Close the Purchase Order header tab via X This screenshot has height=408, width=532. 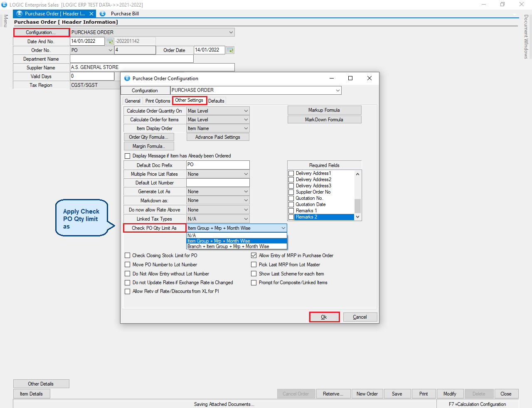pyautogui.click(x=91, y=14)
